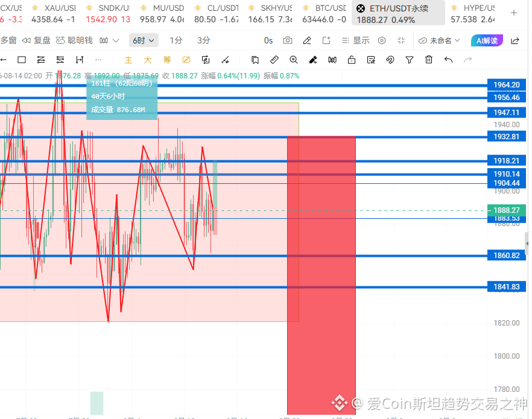Select the rectangle drawing tool
532x419 pixels.
point(22,60)
